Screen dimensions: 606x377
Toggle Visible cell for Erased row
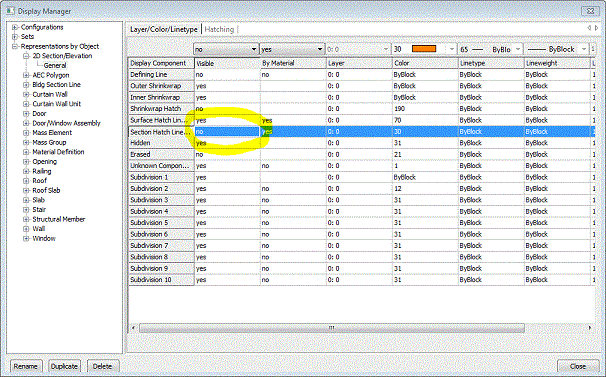click(x=227, y=154)
